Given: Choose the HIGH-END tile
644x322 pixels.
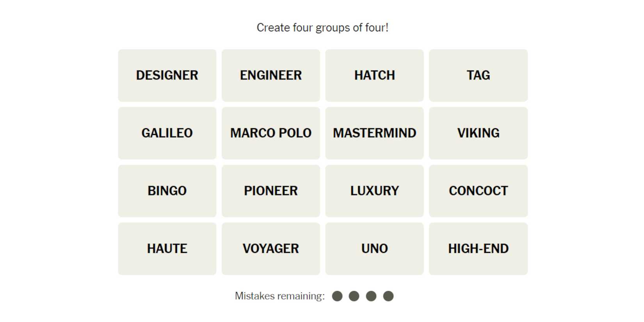Looking at the screenshot, I should click(478, 249).
